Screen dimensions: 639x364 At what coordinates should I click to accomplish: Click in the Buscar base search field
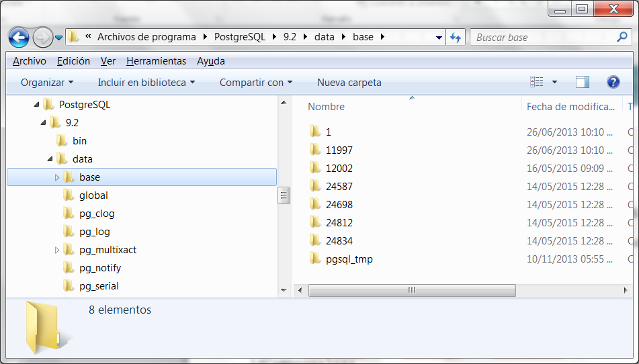541,37
